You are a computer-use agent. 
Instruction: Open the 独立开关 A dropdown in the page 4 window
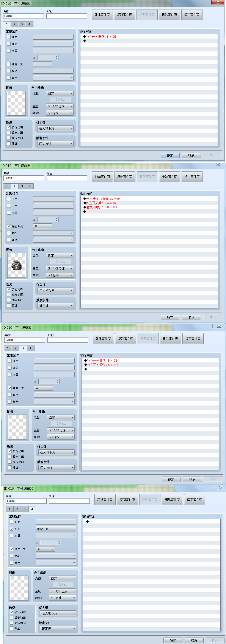(x=45, y=549)
